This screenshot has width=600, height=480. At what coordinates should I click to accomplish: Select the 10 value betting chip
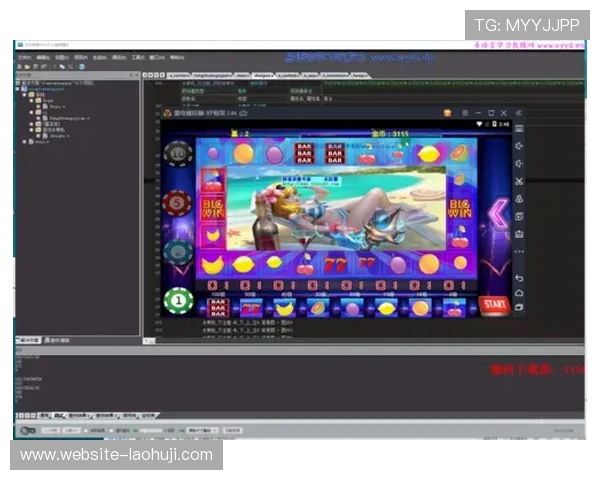tap(178, 154)
